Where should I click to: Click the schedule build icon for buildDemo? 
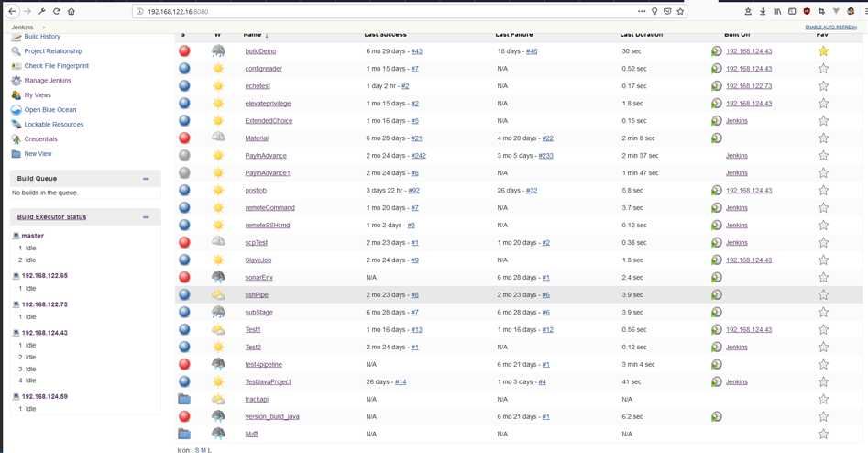coord(717,51)
